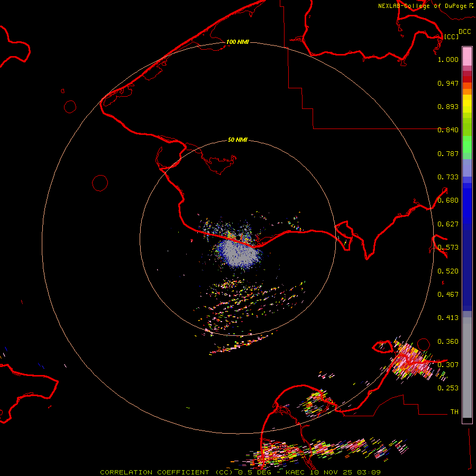Click the 0.787 scale value
Image resolution: width=476 pixels, height=476 pixels.
(448, 153)
